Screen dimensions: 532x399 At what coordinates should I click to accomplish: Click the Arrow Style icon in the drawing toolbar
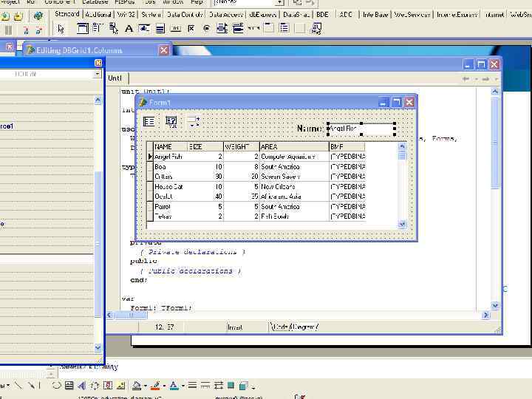point(218,386)
